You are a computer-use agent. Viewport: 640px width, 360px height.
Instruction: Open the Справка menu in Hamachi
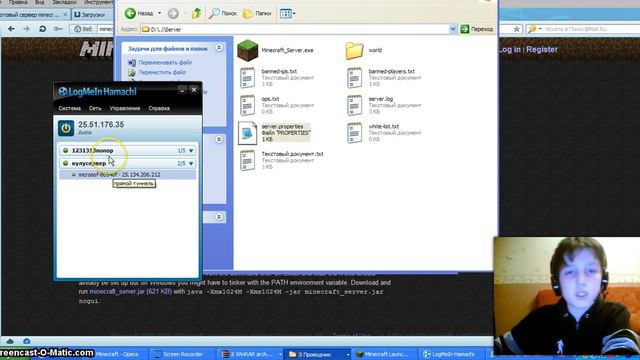coord(159,108)
